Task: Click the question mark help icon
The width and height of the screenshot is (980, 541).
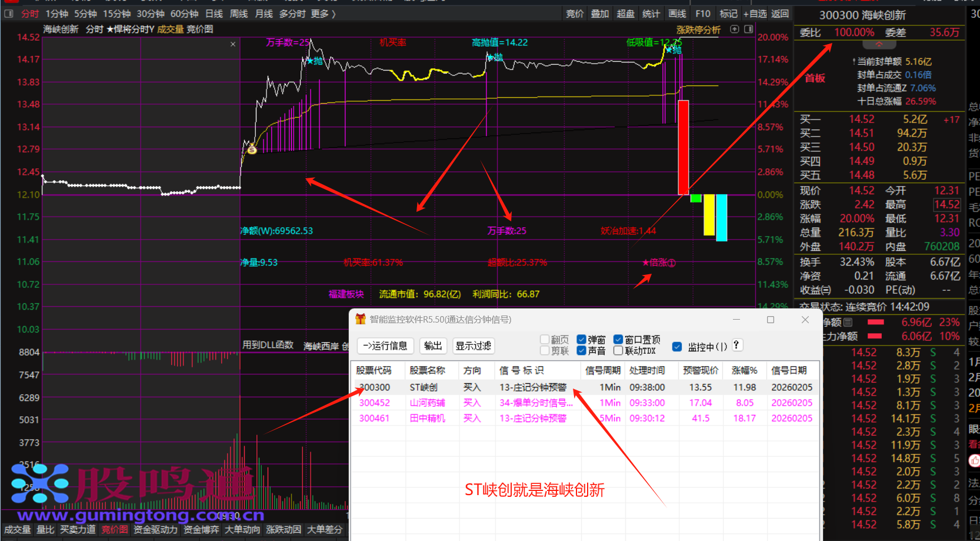Action: point(736,346)
